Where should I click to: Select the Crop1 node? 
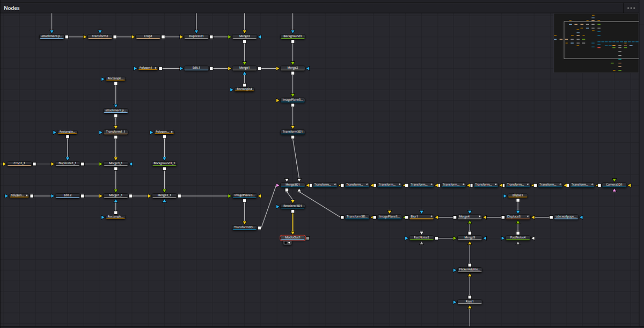click(x=148, y=37)
